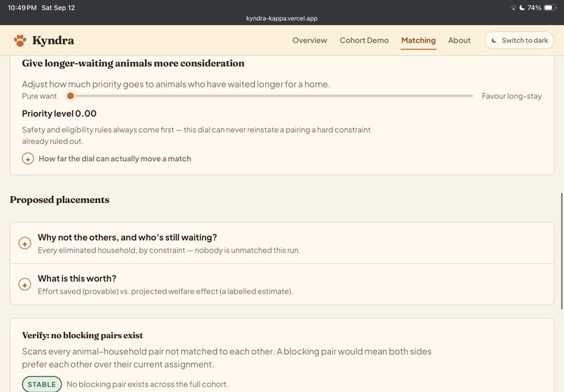Image resolution: width=564 pixels, height=392 pixels.
Task: Tap plus icon for What is this worth
Action: tap(24, 284)
